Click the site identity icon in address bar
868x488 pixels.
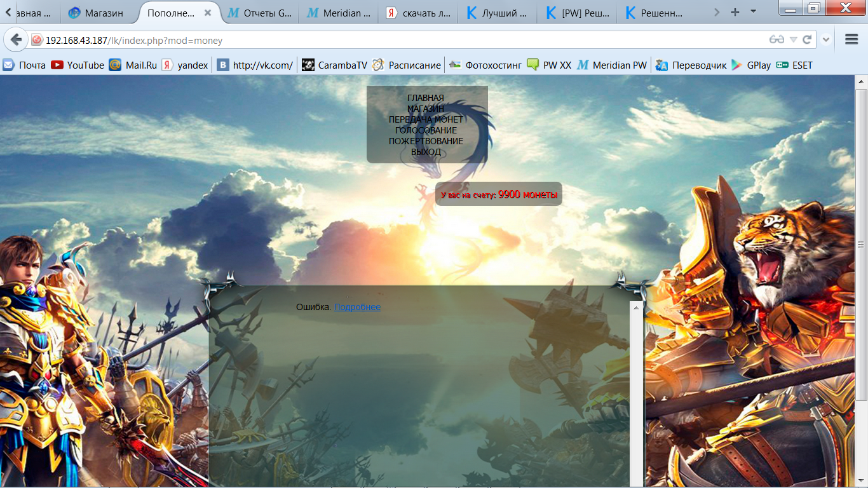[x=37, y=40]
